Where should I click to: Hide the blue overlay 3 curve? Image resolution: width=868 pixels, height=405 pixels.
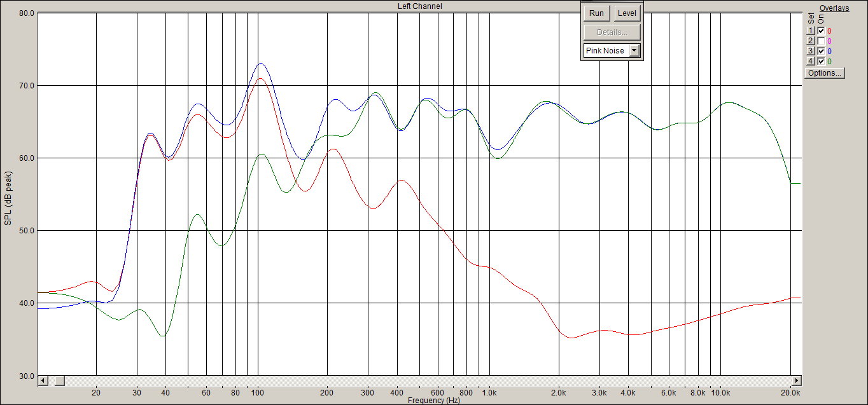click(821, 51)
